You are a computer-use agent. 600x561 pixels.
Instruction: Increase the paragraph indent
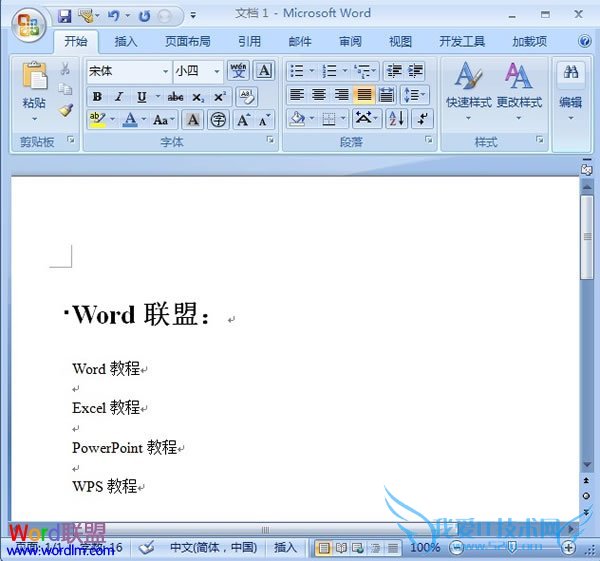point(415,71)
